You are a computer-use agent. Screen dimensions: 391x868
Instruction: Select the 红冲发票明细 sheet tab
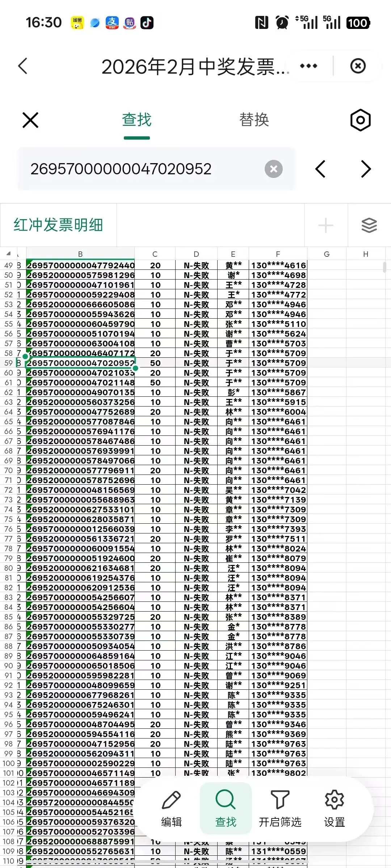click(x=58, y=225)
